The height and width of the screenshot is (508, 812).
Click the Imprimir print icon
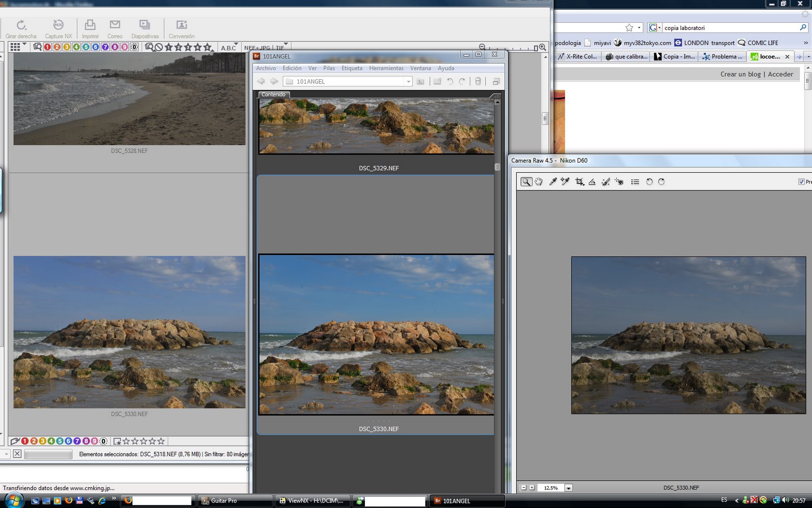pos(90,29)
